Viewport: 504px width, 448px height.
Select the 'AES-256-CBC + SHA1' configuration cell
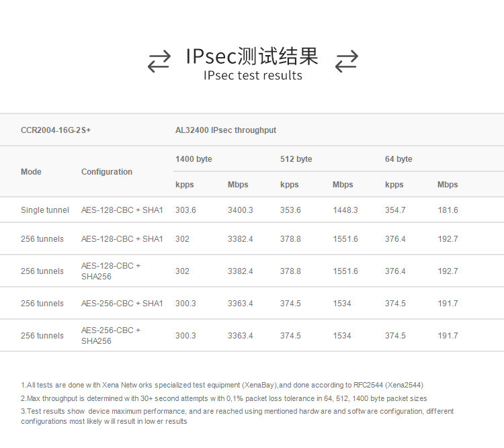tap(122, 304)
